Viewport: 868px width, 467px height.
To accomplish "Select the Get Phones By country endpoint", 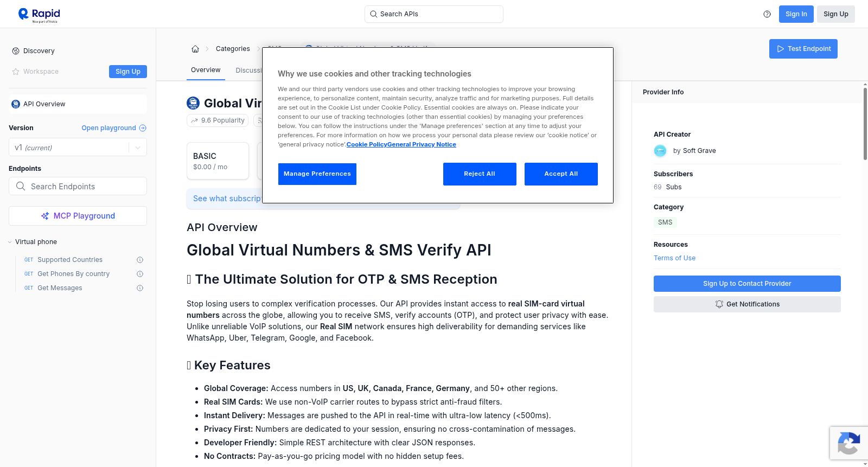I will [73, 274].
